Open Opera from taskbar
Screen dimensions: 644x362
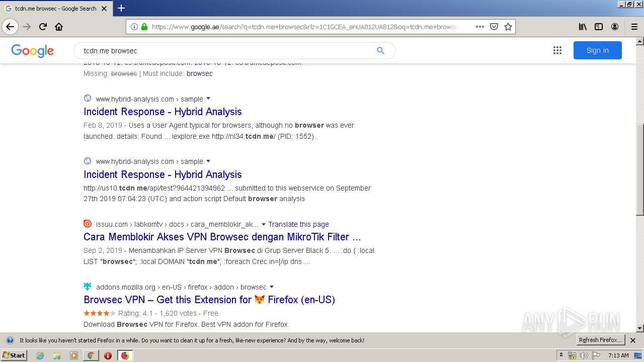108,355
